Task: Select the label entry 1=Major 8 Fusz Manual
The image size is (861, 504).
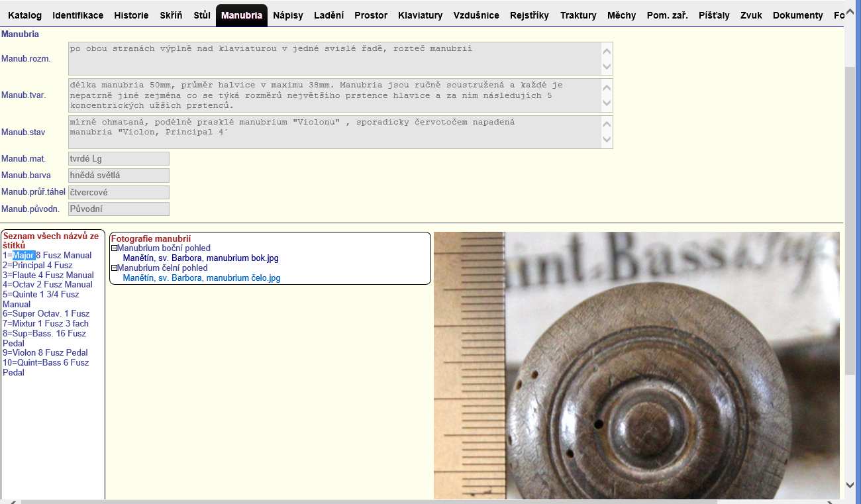Action: 47,256
